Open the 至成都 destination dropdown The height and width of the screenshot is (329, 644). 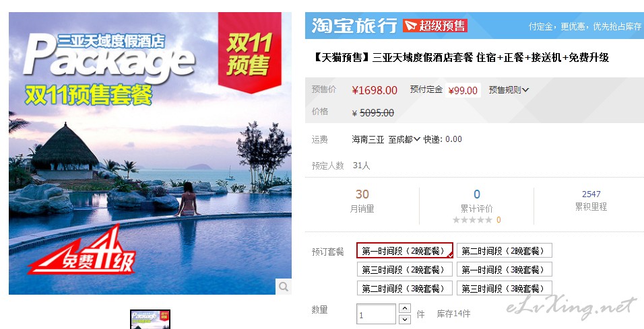click(404, 139)
